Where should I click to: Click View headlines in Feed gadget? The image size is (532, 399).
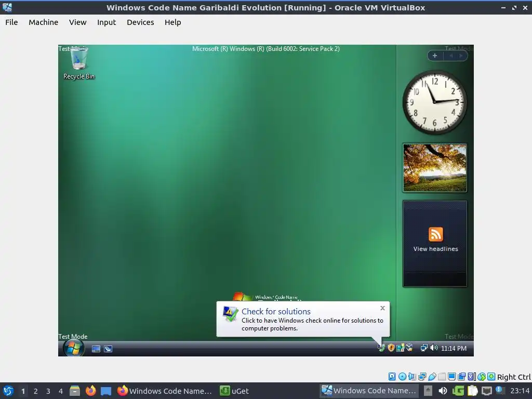point(436,249)
